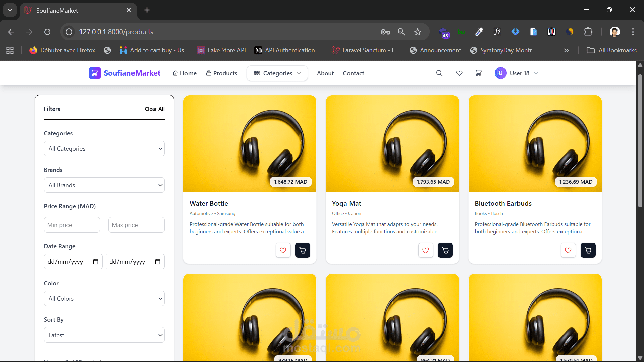The image size is (644, 362).
Task: Click SoufianeMarket logo icon
Action: coord(95,73)
